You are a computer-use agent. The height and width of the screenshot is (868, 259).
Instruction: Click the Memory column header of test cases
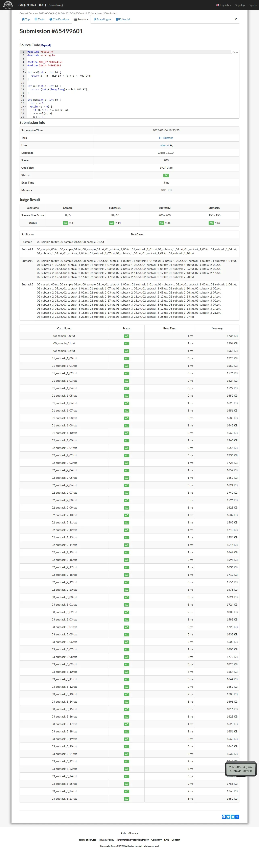click(x=217, y=329)
